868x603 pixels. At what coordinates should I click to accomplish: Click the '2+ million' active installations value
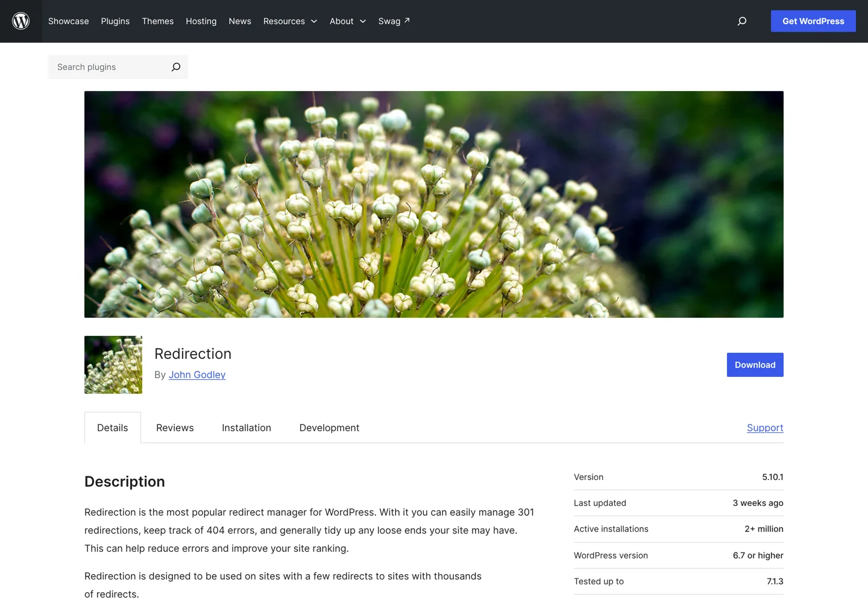pyautogui.click(x=764, y=529)
